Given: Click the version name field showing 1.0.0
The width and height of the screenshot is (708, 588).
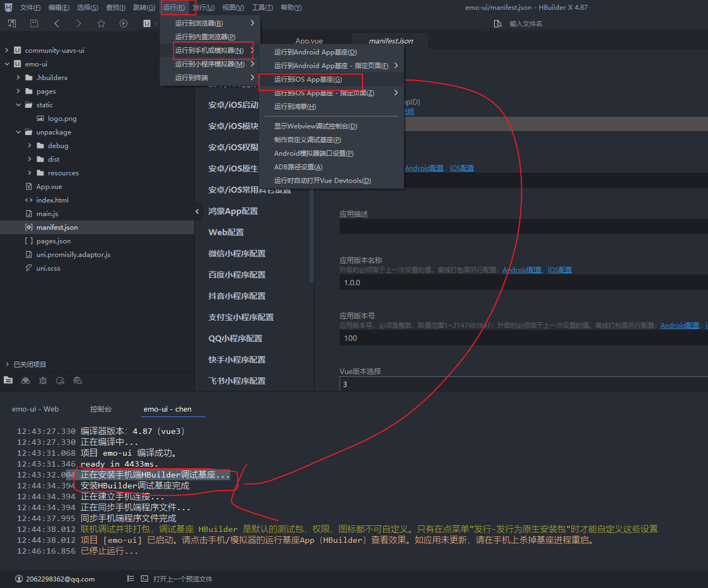Looking at the screenshot, I should pos(524,283).
